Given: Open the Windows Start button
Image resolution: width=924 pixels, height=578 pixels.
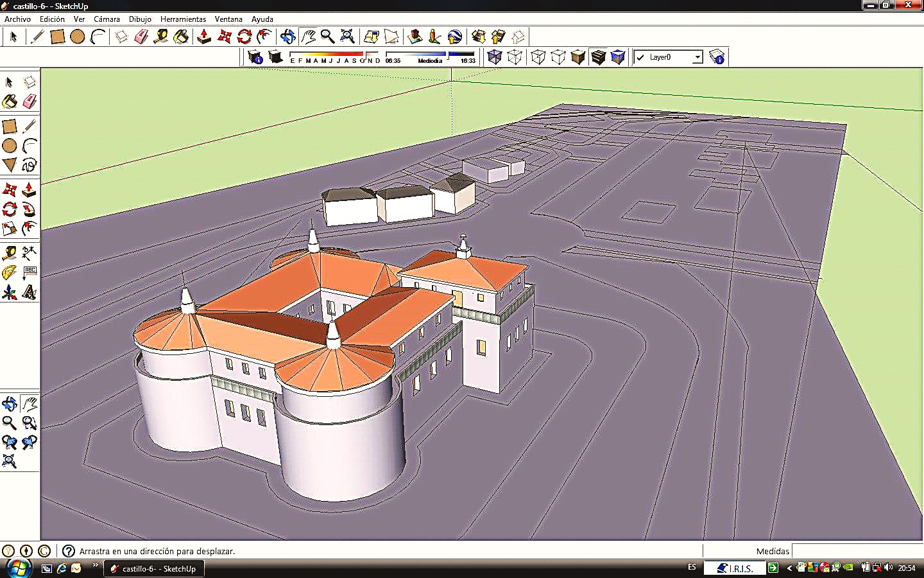Looking at the screenshot, I should [18, 568].
